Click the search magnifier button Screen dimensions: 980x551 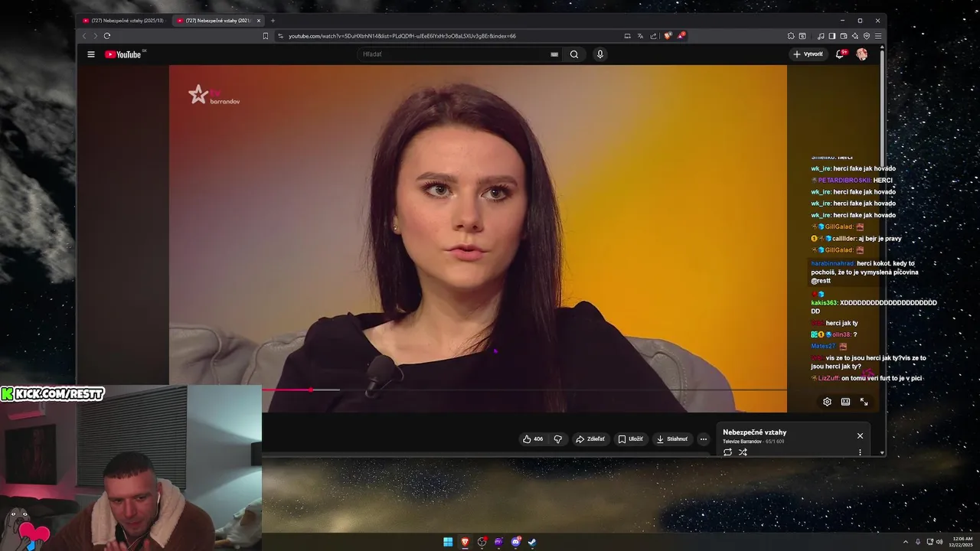574,54
